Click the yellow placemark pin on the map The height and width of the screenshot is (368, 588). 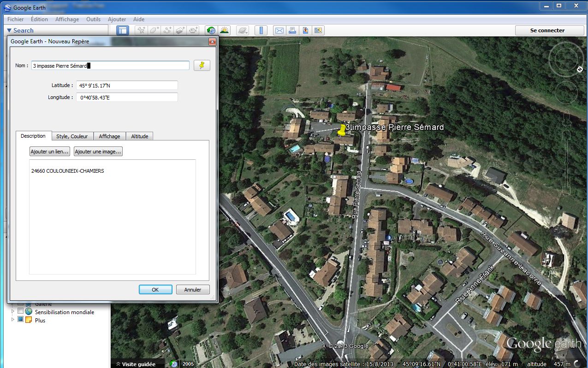coord(341,130)
